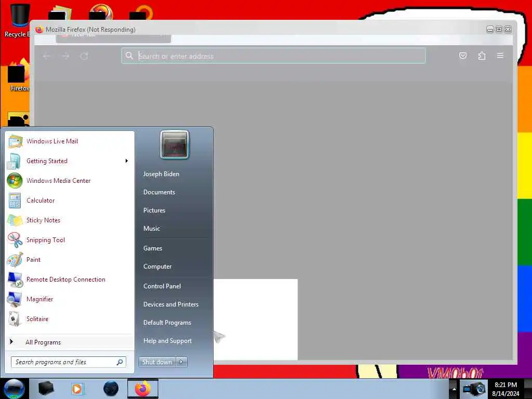The height and width of the screenshot is (399, 532).
Task: Open the clock showing 8:21 PM
Action: [506, 389]
